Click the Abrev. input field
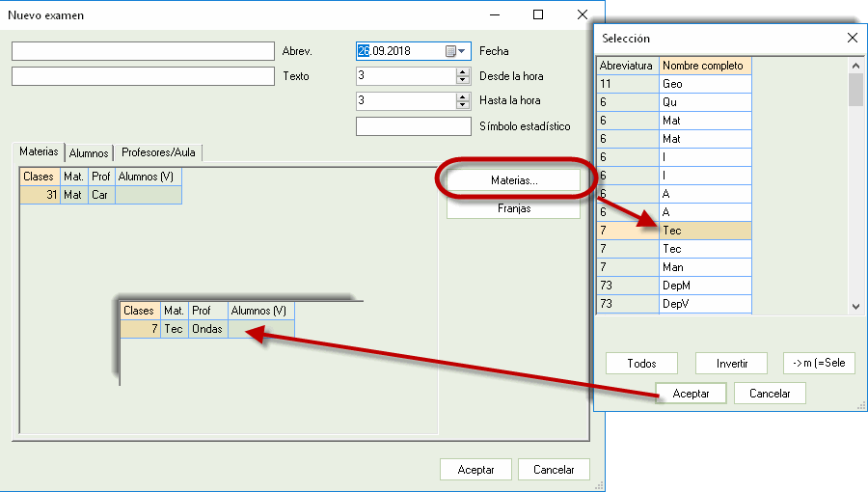Viewport: 868px width, 492px height. click(x=143, y=51)
